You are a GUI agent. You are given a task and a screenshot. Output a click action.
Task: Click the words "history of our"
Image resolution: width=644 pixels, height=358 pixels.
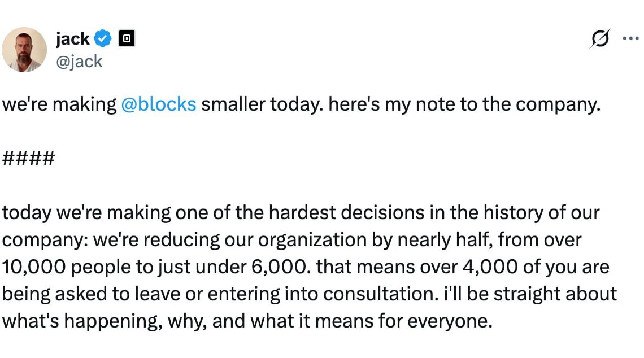coord(542,213)
